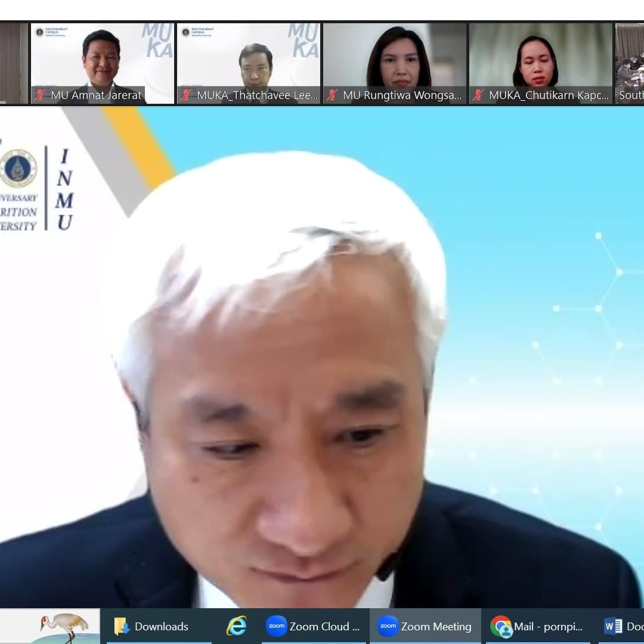The height and width of the screenshot is (644, 644).
Task: Click the Chrome icon for Mail window
Action: [501, 626]
